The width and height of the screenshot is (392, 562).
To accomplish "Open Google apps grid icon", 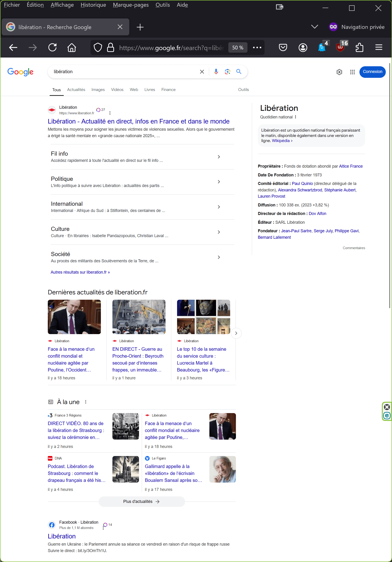I will coord(352,72).
